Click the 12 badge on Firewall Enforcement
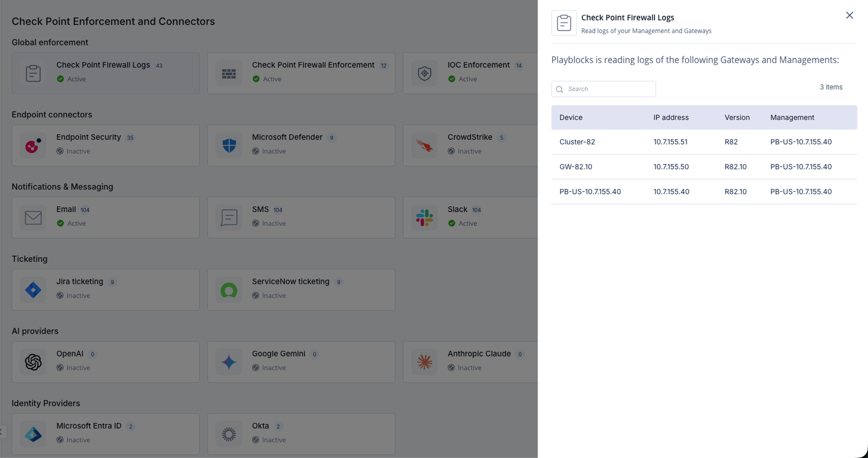This screenshot has height=458, width=868. coord(383,66)
